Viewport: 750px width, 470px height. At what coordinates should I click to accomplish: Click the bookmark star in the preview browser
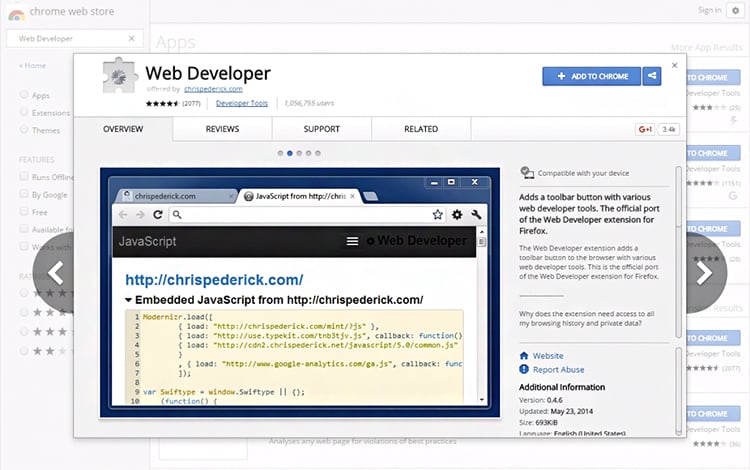437,215
